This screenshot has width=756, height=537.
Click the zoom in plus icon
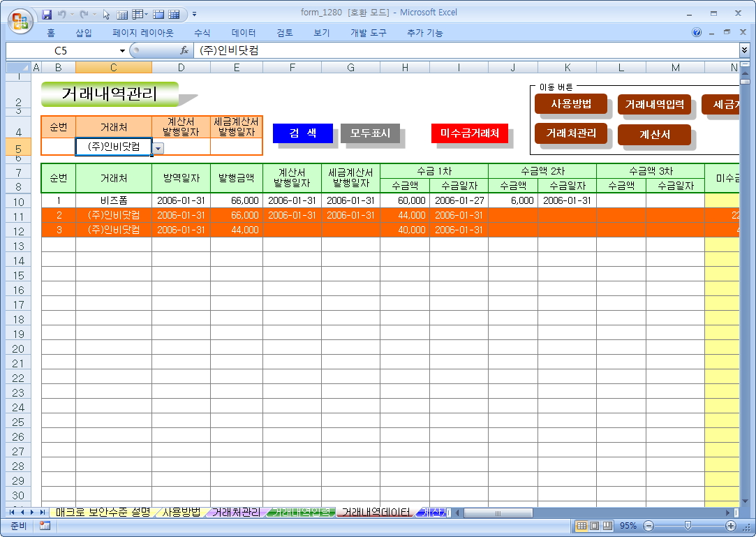pos(730,526)
